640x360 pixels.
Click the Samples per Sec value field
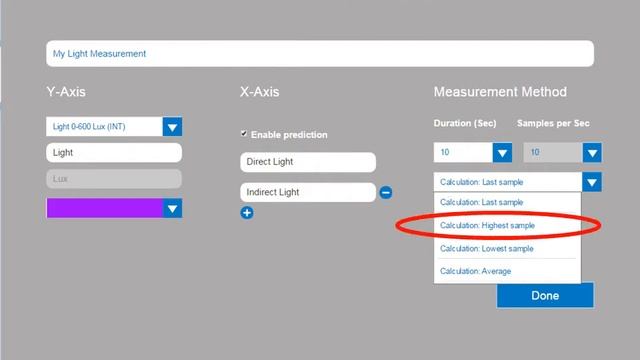553,152
